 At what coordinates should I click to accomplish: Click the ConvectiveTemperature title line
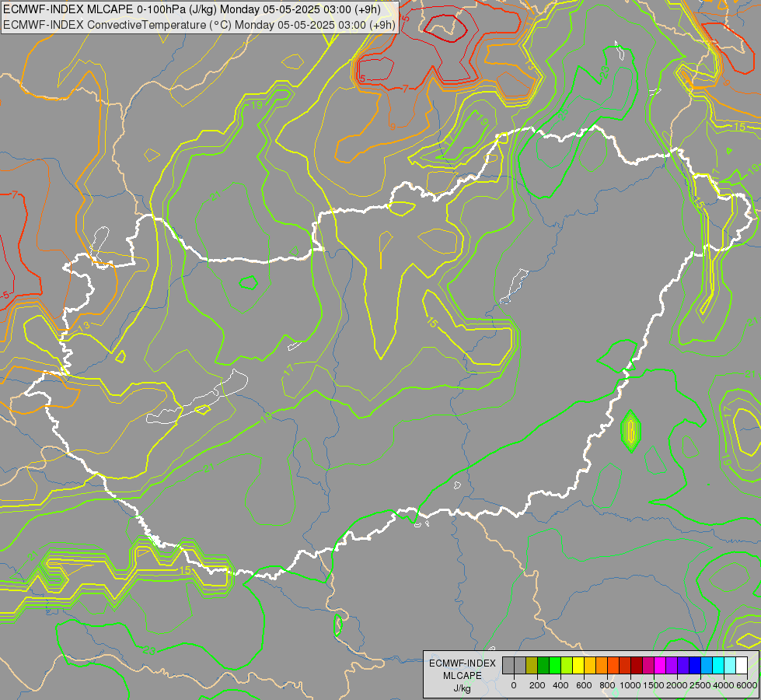point(200,25)
